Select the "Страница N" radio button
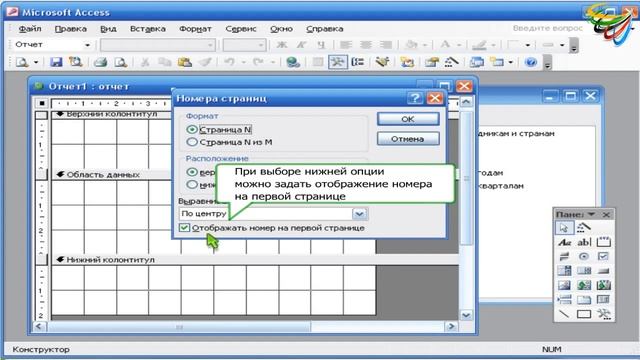Viewport: 640px width, 360px height. point(192,129)
